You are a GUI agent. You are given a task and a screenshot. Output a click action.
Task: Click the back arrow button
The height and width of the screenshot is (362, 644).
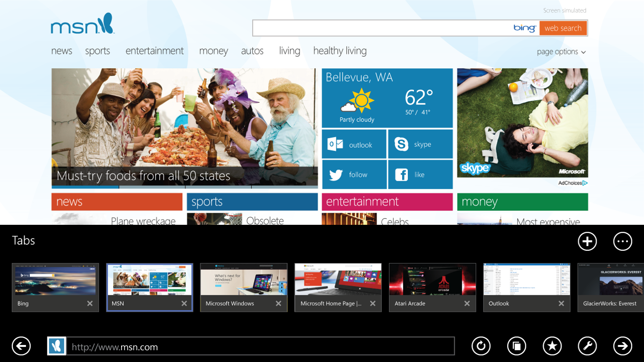coord(21,346)
